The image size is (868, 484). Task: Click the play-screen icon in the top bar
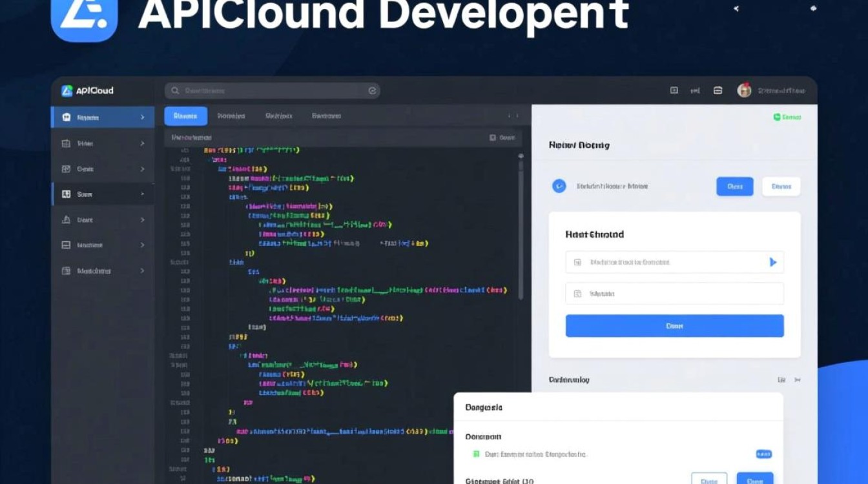point(674,91)
